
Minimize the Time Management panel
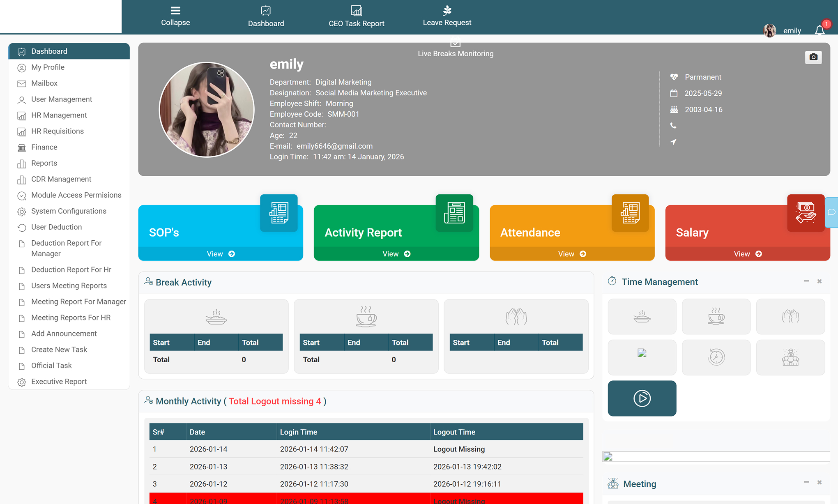[806, 281]
